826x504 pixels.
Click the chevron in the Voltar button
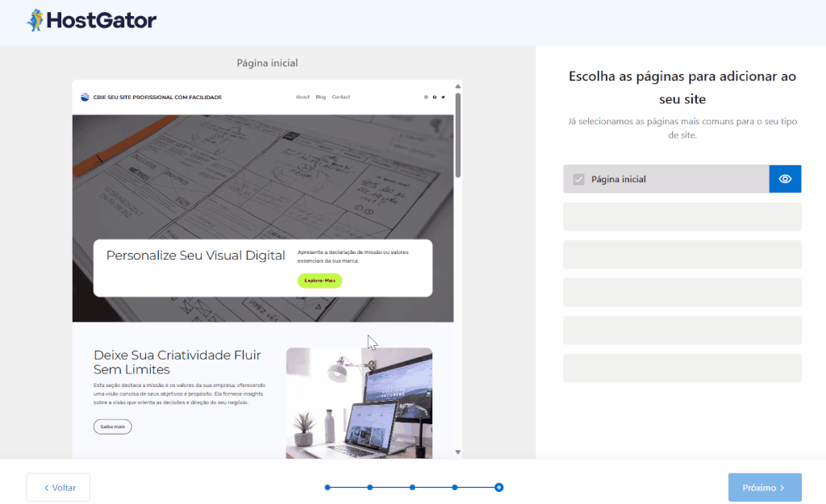(x=46, y=488)
